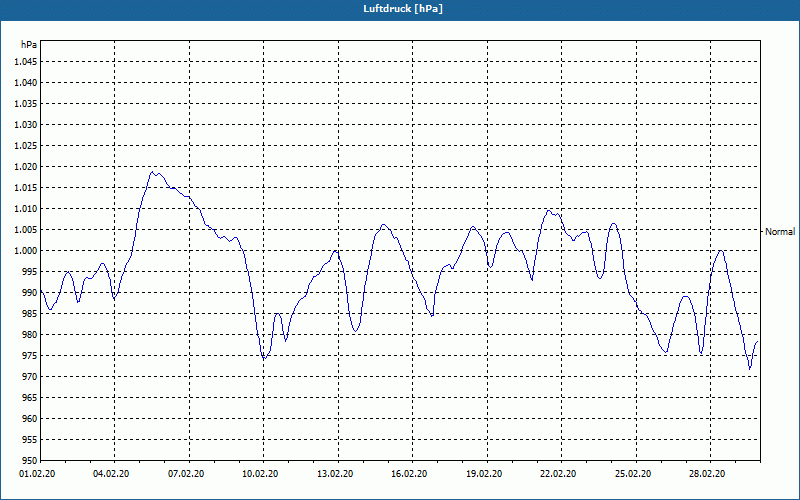Image resolution: width=800 pixels, height=500 pixels.
Task: Select the 04.02.20 date label
Action: click(111, 474)
